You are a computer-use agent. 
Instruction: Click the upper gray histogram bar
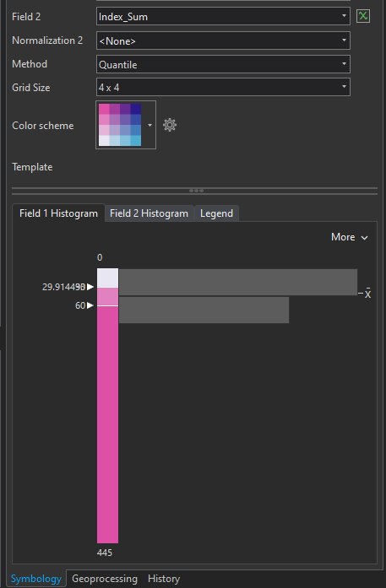[x=238, y=282]
